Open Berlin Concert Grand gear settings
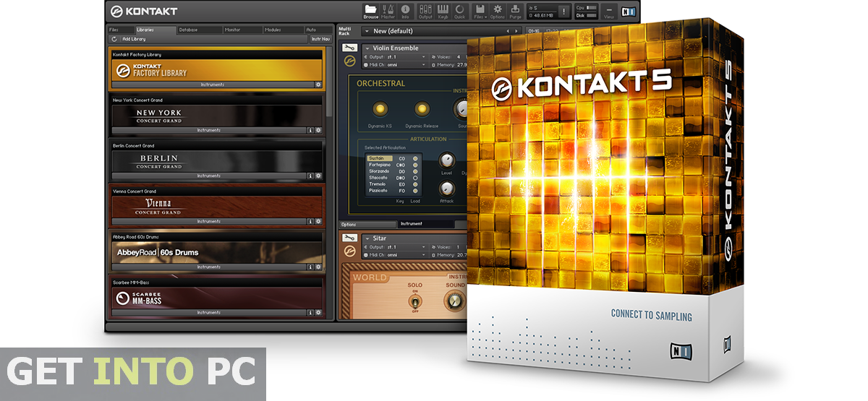 click(x=318, y=176)
